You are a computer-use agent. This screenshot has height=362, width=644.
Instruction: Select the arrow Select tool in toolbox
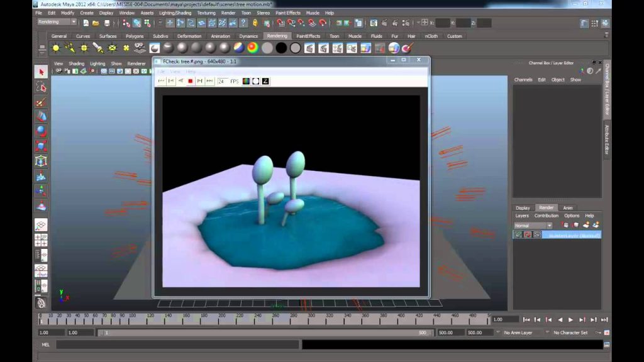point(41,72)
